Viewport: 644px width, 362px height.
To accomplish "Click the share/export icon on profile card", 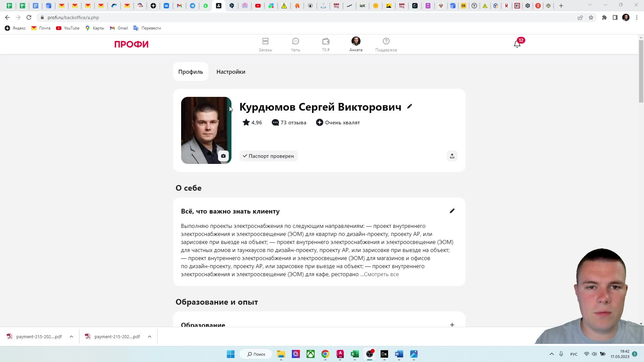I will [x=452, y=156].
